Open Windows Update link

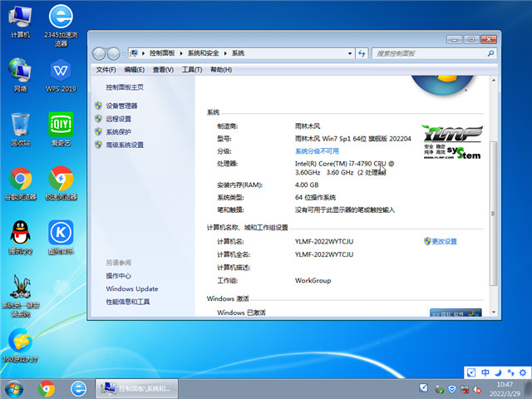(132, 288)
